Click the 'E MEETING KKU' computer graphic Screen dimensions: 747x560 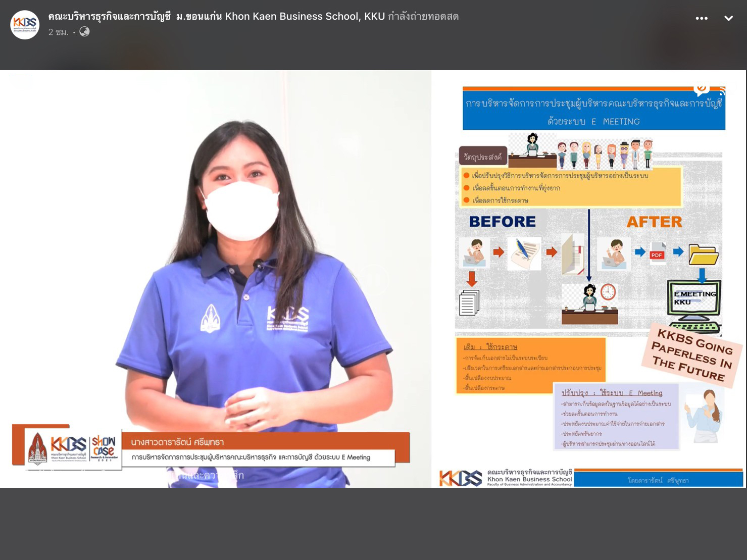click(694, 307)
